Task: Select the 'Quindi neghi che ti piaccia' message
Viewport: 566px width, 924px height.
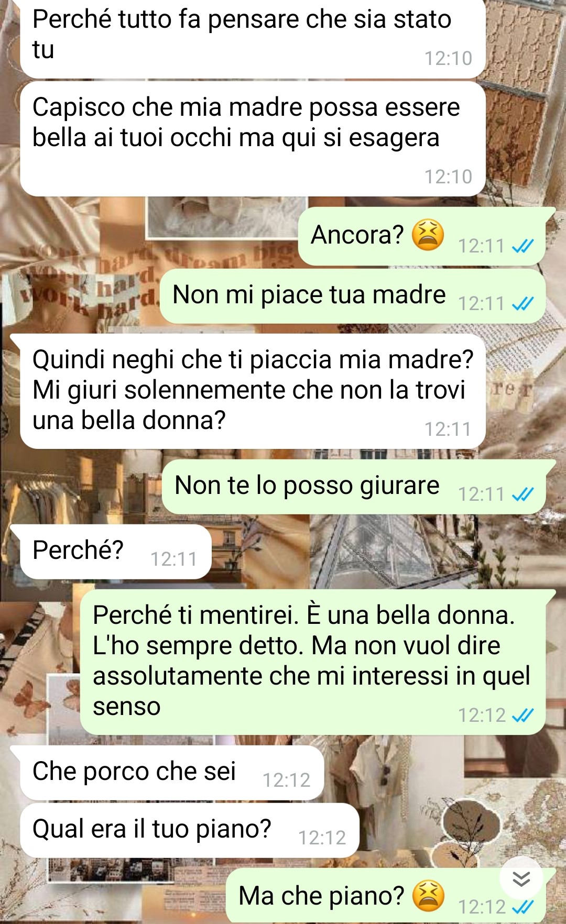Action: [x=253, y=391]
